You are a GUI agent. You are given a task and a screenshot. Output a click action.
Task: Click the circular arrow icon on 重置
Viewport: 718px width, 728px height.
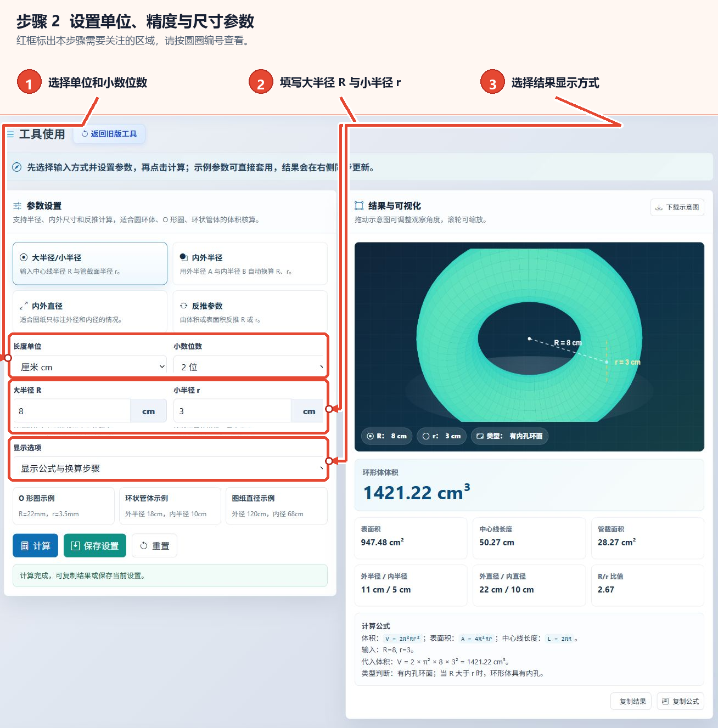pyautogui.click(x=144, y=546)
